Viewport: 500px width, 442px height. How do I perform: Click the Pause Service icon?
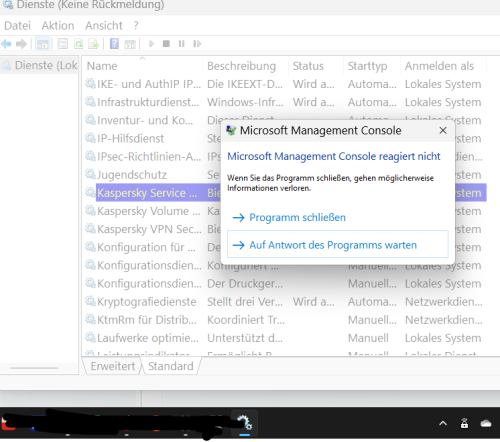pyautogui.click(x=181, y=44)
